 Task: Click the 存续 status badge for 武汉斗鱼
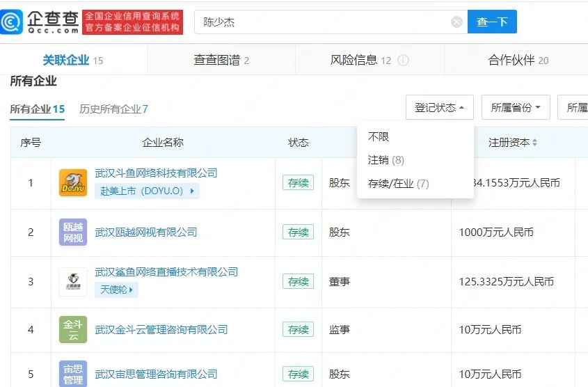point(298,182)
